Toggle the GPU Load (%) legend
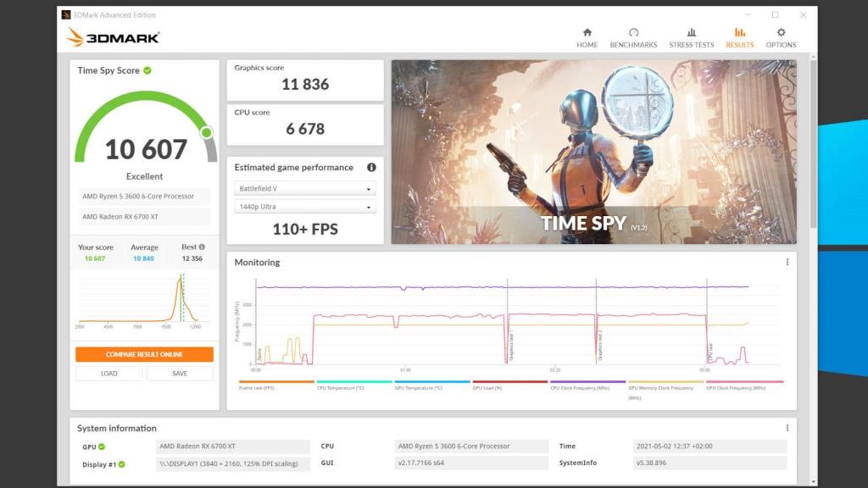 [x=509, y=385]
